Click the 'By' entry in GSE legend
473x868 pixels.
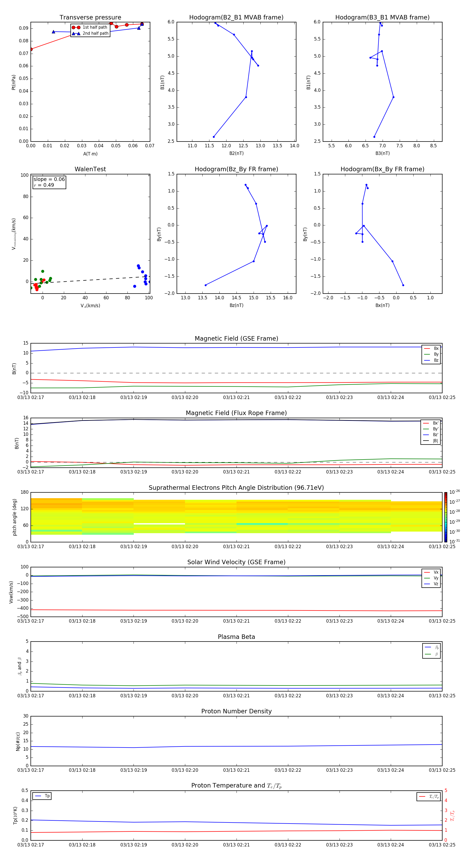[x=431, y=354]
